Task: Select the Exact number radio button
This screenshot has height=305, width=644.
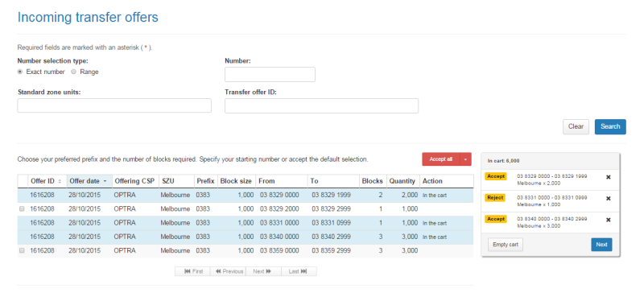Action: click(20, 72)
